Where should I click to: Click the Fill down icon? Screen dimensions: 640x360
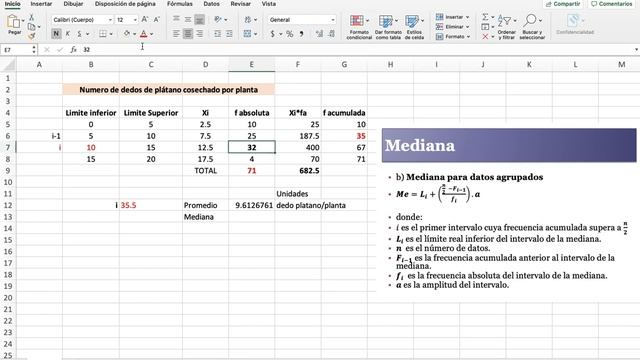(485, 27)
